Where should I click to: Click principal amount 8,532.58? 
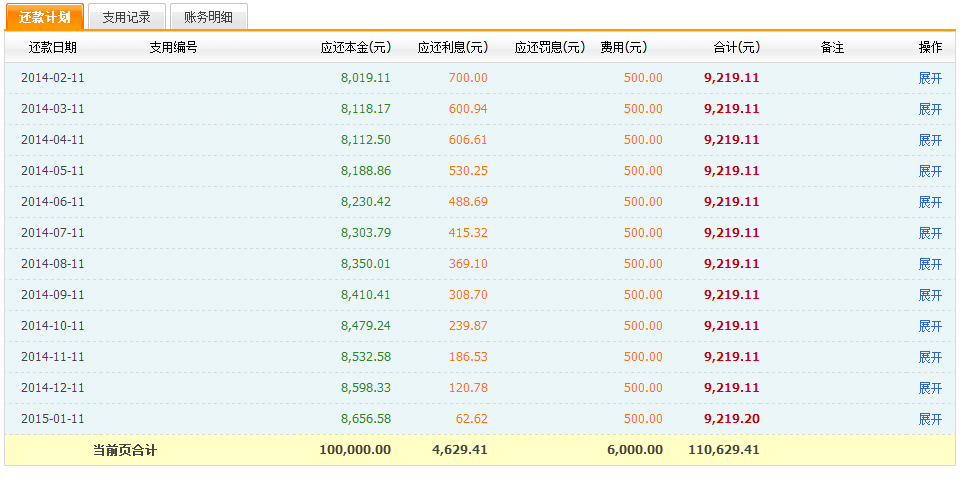pyautogui.click(x=365, y=357)
